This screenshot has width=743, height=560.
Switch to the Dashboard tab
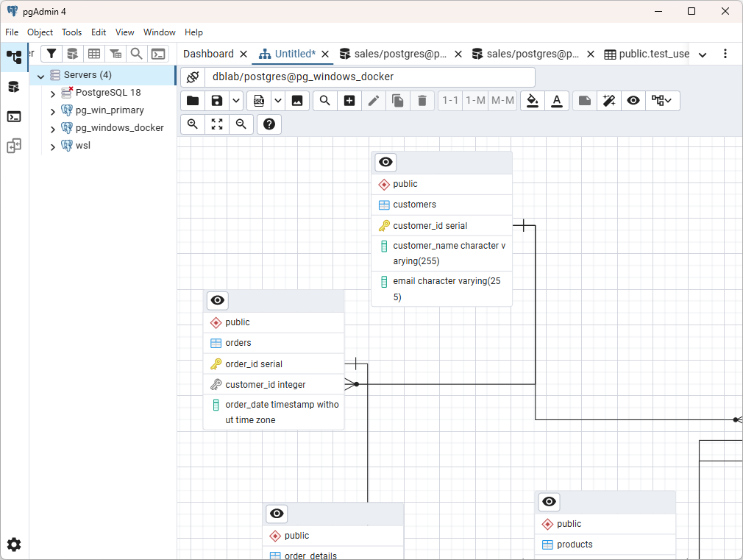point(208,54)
